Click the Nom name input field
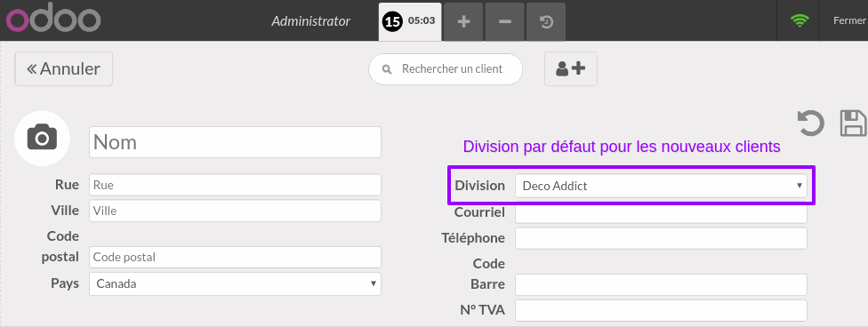The width and height of the screenshot is (868, 327). click(x=236, y=142)
